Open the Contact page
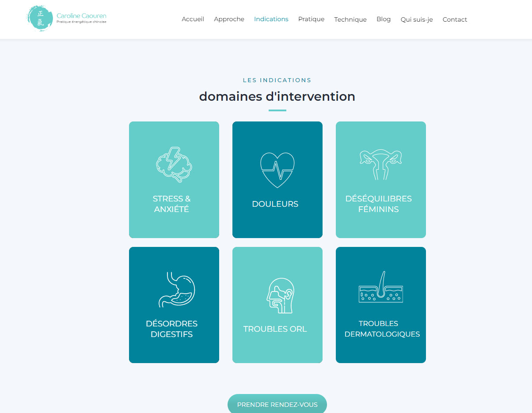532x413 pixels. 455,19
